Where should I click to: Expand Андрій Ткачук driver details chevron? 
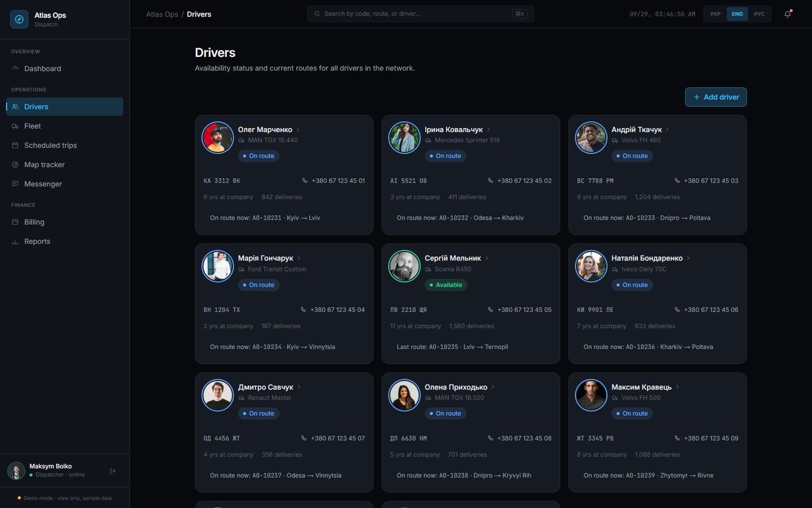click(x=667, y=130)
